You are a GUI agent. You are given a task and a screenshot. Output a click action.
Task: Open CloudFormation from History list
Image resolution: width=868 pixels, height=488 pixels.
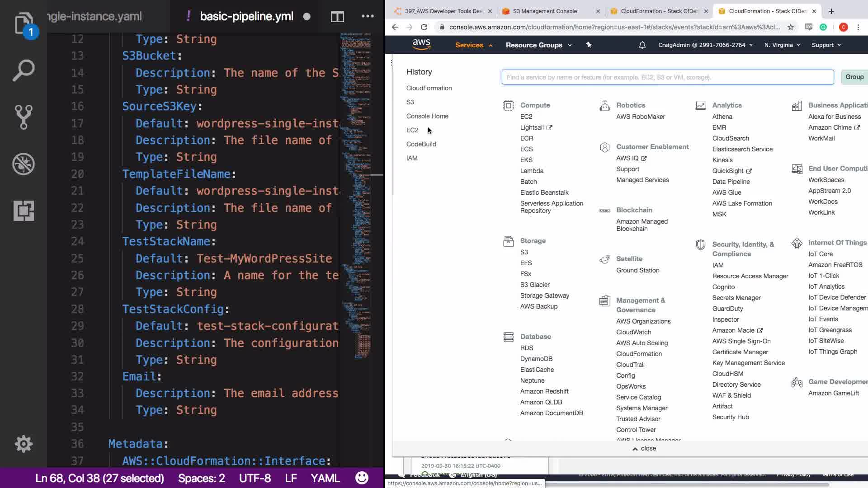[x=429, y=88]
